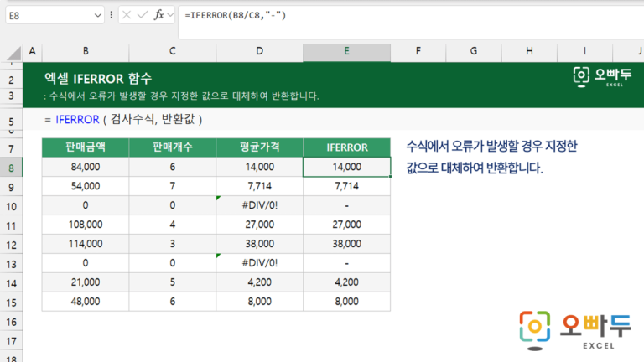
Task: Click the cancel (X) formula icon
Action: (127, 15)
